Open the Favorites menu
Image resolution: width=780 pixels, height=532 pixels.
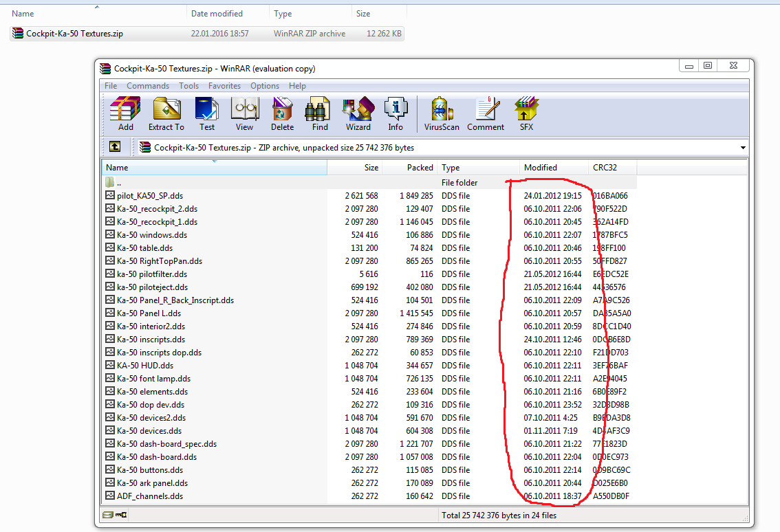point(224,86)
